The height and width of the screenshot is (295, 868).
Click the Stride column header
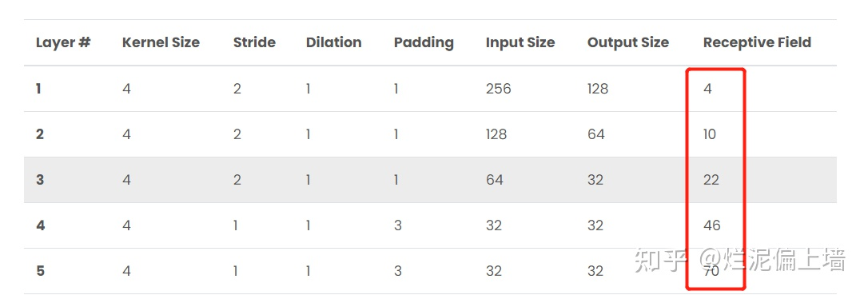click(x=254, y=42)
